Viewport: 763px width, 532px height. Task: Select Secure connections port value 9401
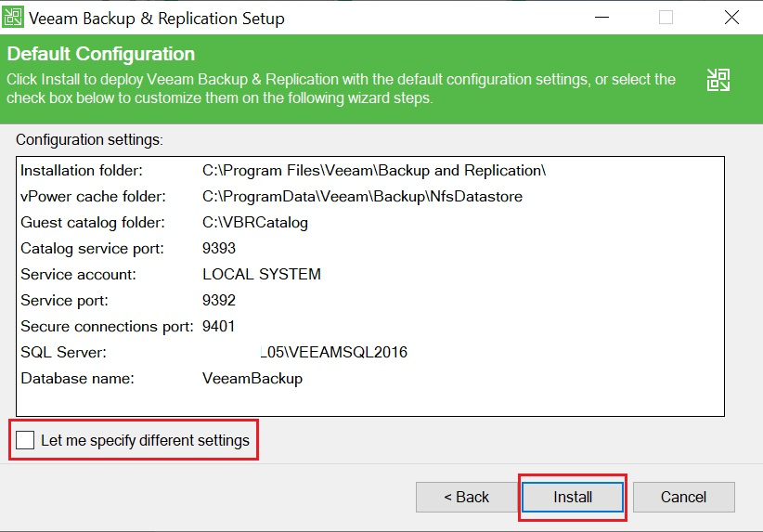[218, 326]
